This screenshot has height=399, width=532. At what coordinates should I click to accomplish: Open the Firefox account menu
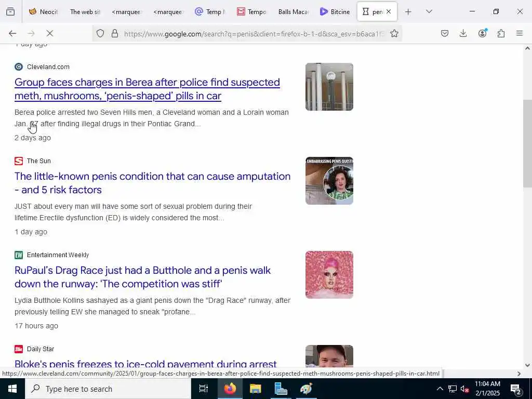point(482,33)
